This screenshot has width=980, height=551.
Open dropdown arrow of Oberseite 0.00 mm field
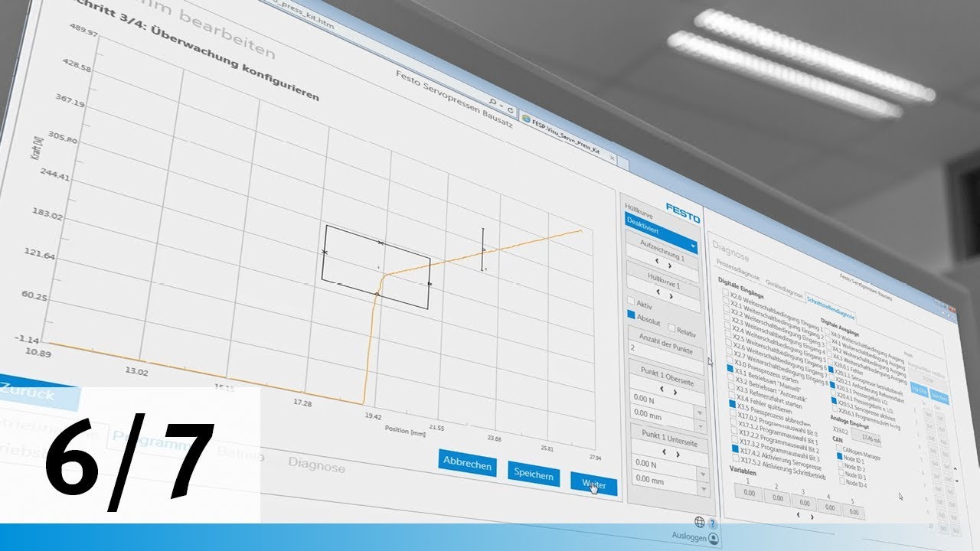point(699,427)
